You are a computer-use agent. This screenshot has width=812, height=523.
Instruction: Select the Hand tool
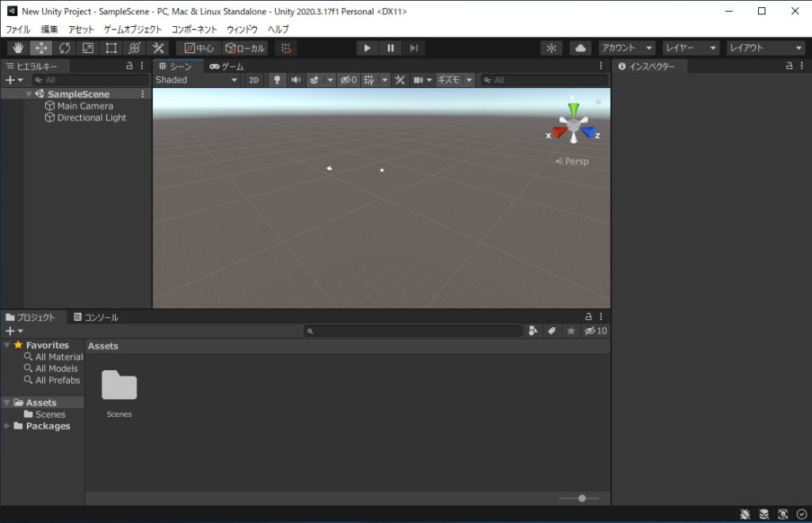[18, 48]
